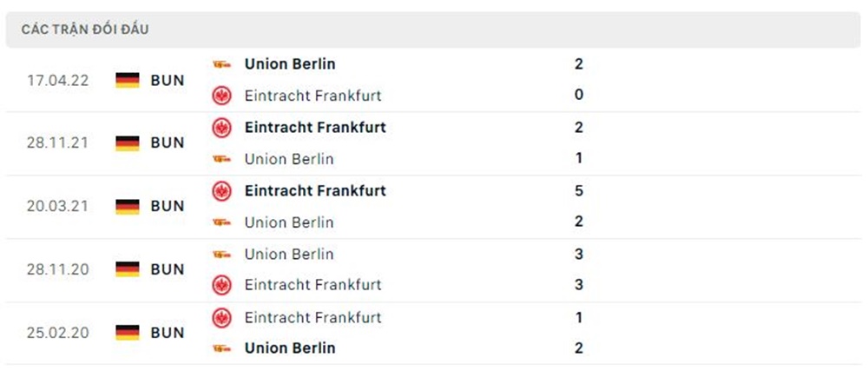Viewport: 868px width, 378px height.
Task: Click German flag next to 28.11.21 match
Action: (x=128, y=143)
